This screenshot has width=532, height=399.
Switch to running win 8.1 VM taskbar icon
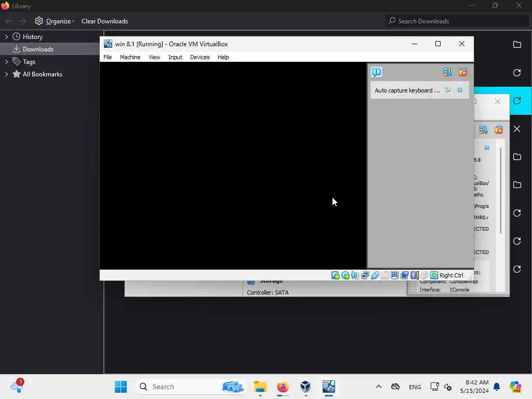click(x=328, y=387)
